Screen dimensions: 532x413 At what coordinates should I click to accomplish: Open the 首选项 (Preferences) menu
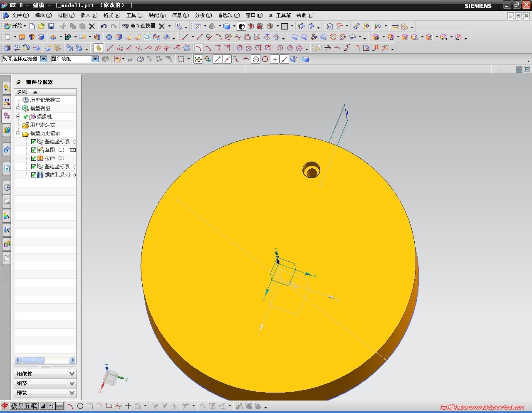point(229,15)
